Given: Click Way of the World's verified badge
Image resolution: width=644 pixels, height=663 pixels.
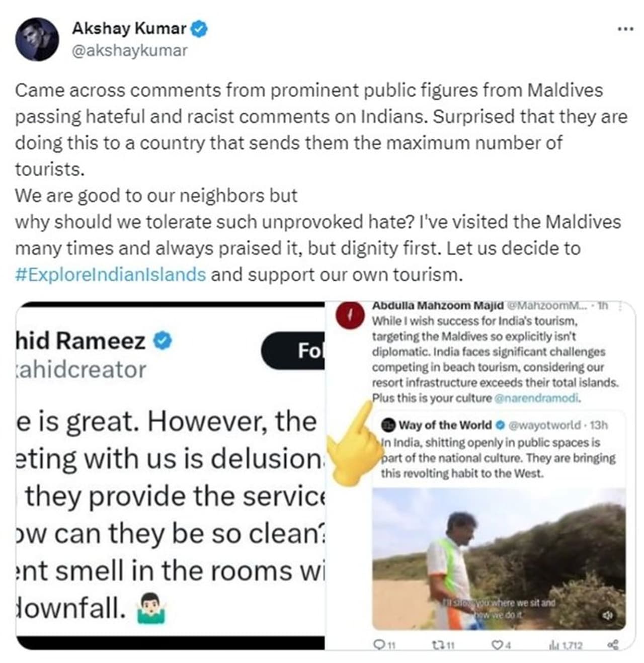Looking at the screenshot, I should coord(500,426).
